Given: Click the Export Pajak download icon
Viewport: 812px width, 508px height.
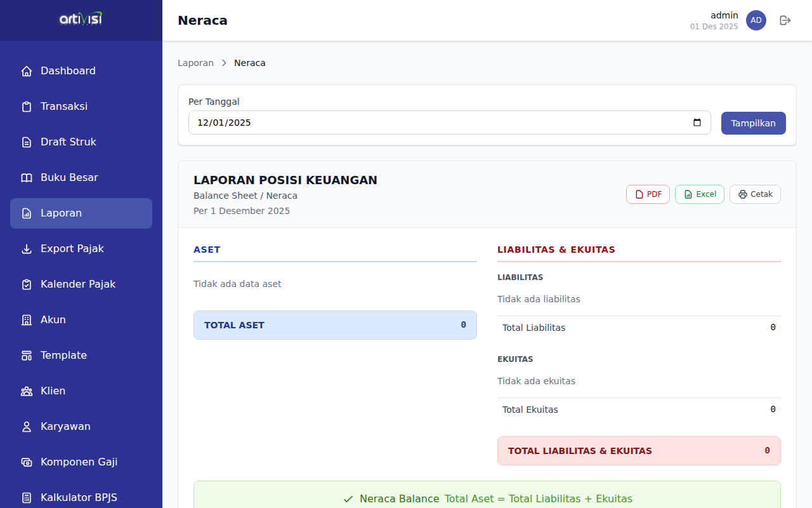Looking at the screenshot, I should pos(27,249).
